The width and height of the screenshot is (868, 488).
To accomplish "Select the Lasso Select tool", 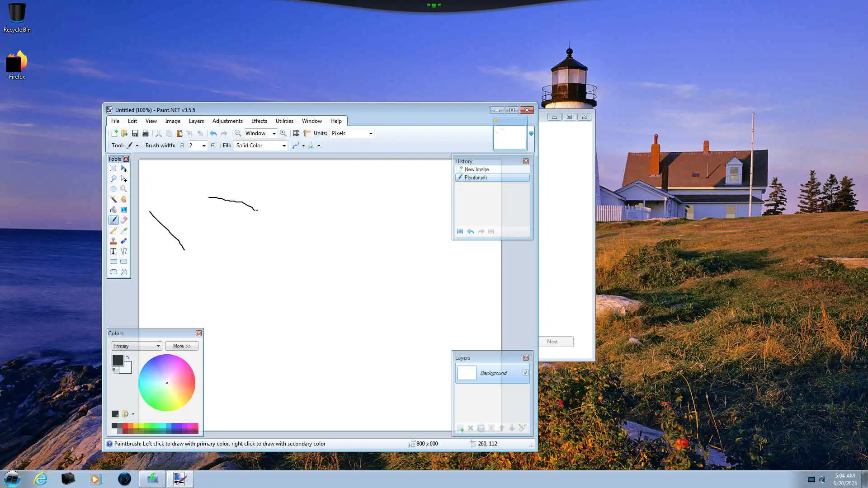I will pos(113,178).
